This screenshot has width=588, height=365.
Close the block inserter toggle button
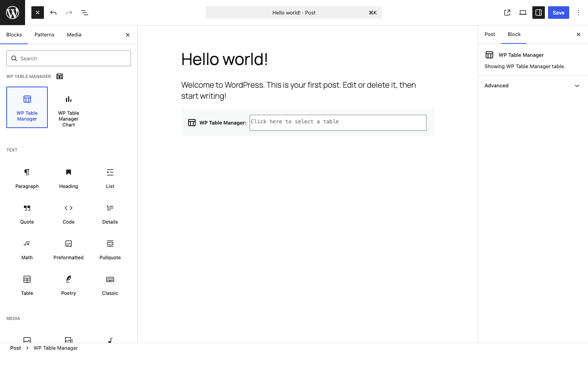click(38, 13)
